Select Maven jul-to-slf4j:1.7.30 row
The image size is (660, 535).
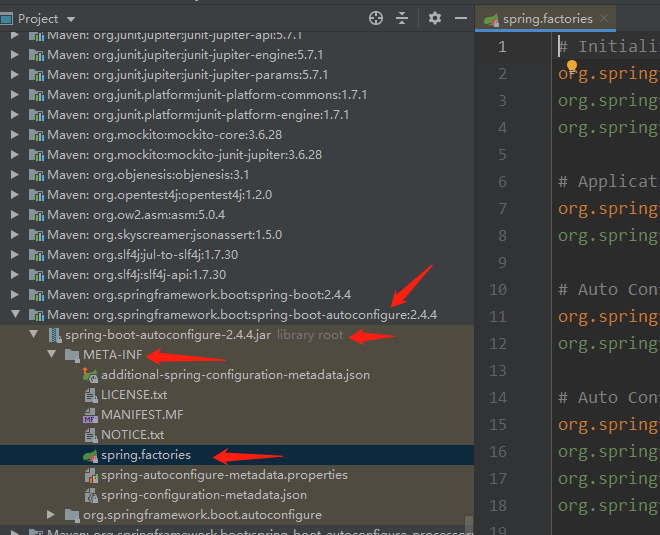tap(237, 255)
